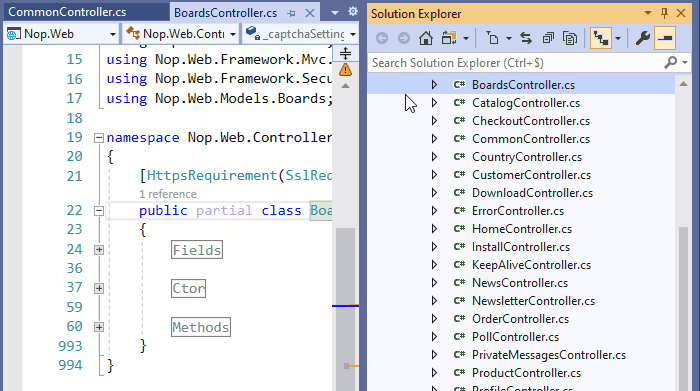Open the file nesting dropdown arrow

coord(618,38)
